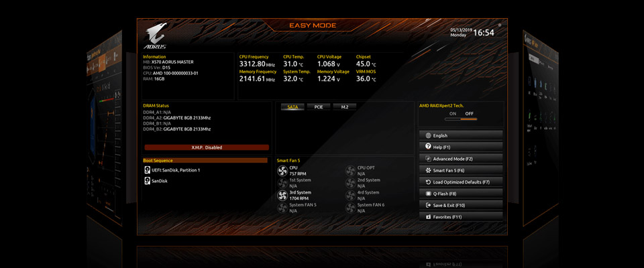Click the CPU Temp. 31.0 °C value

click(293, 64)
